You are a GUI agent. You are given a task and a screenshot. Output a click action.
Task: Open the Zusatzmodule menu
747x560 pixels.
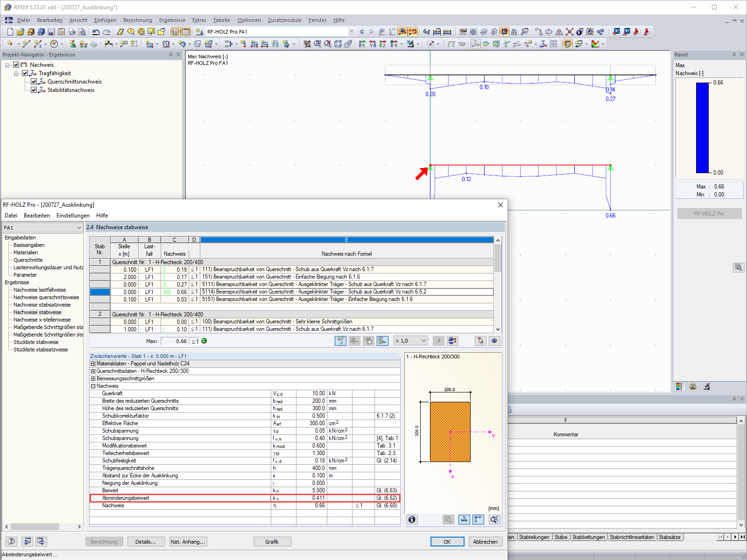click(285, 20)
